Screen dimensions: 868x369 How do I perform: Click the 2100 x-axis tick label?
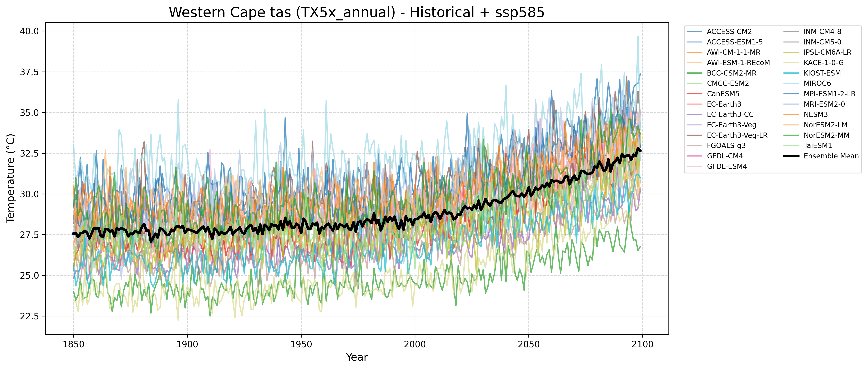pyautogui.click(x=642, y=344)
